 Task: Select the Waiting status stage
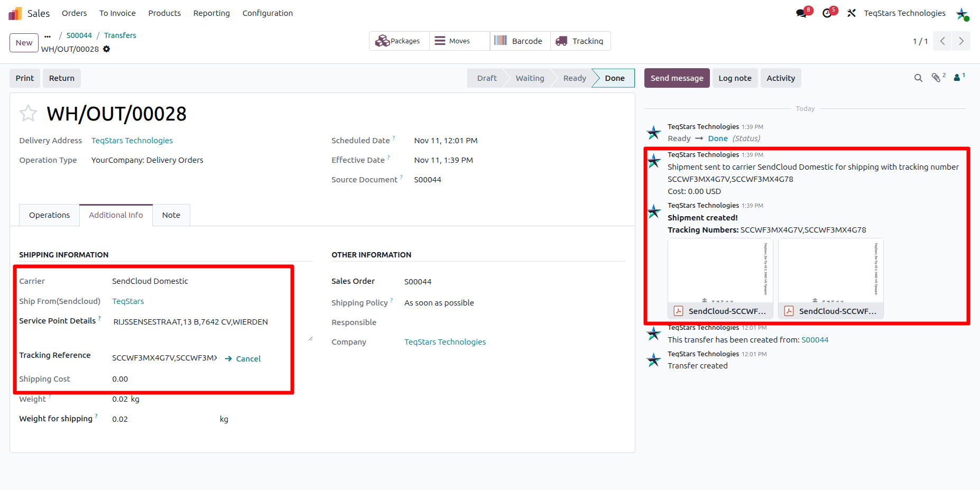(x=530, y=78)
